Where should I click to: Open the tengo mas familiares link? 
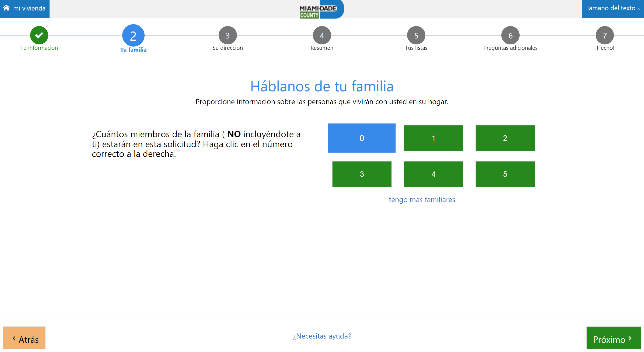(x=422, y=200)
